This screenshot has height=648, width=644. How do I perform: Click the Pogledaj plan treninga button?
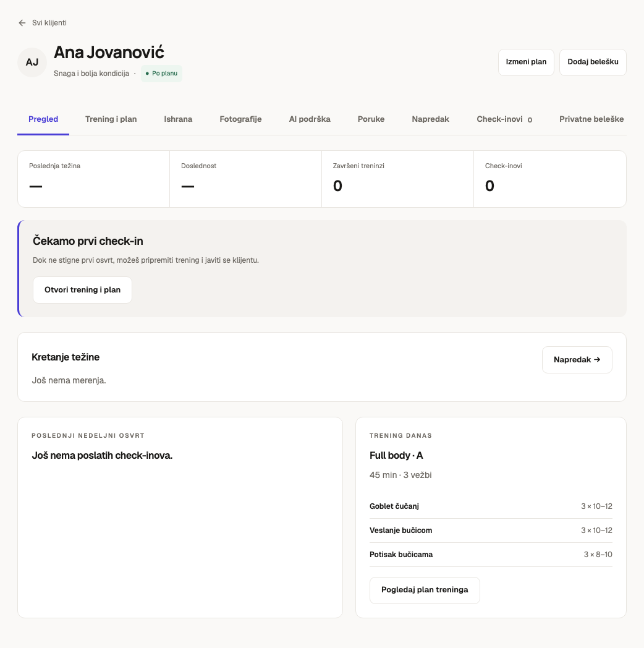[x=425, y=590]
